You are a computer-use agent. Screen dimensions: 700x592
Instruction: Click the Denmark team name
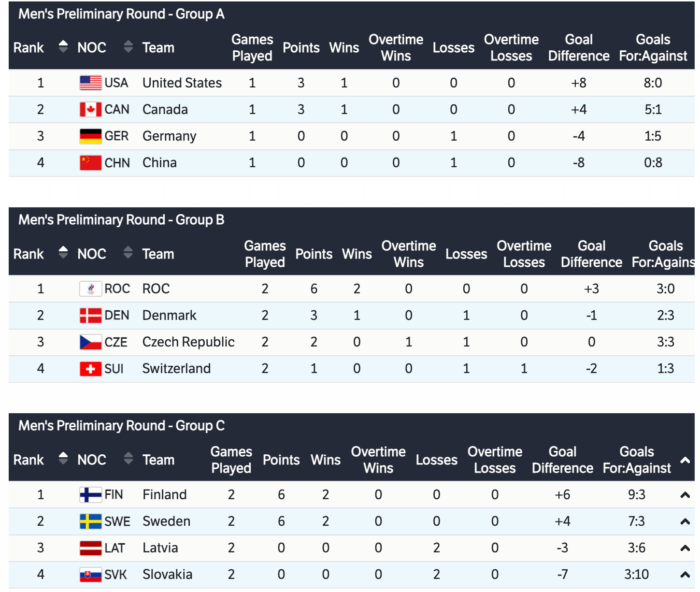click(169, 316)
